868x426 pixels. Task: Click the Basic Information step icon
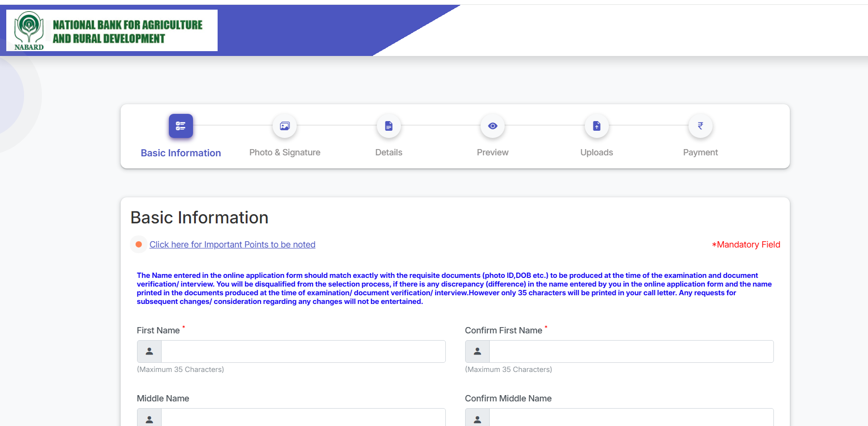point(181,126)
